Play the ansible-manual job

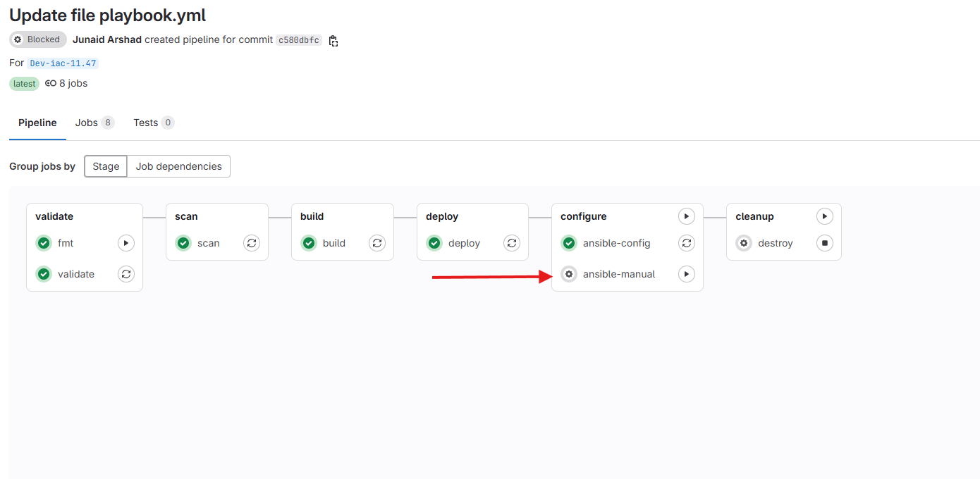point(686,274)
